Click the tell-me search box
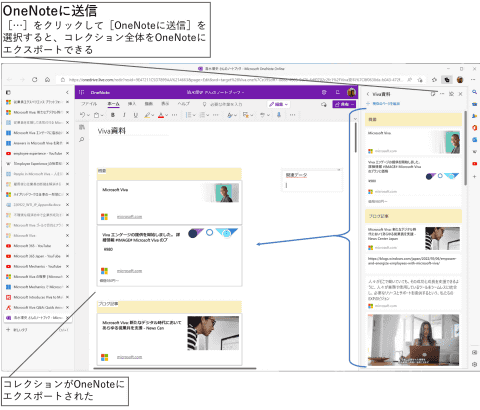480x410 pixels. pos(222,104)
